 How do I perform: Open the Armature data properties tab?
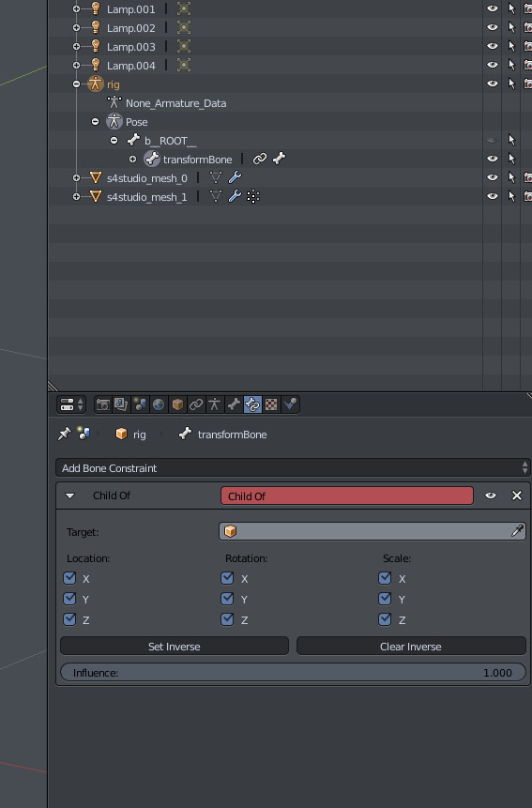(215, 404)
